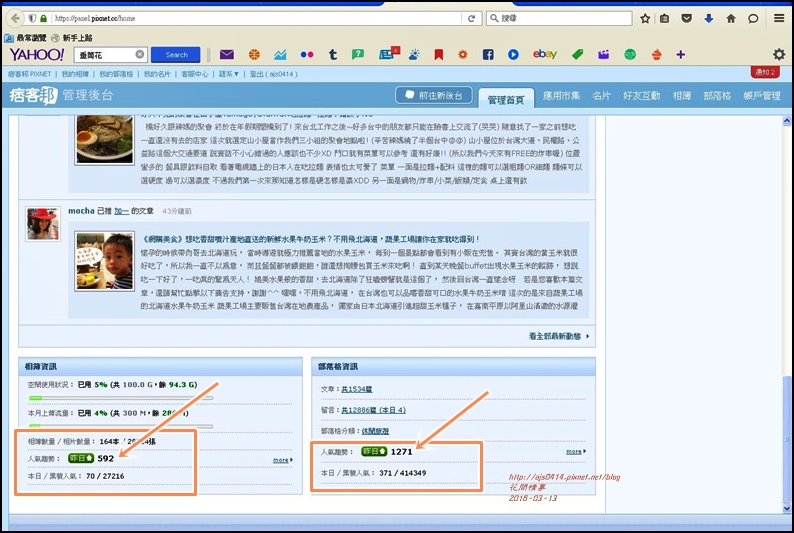Click the red bookmark ribbon icon
The image size is (794, 533).
439,54
